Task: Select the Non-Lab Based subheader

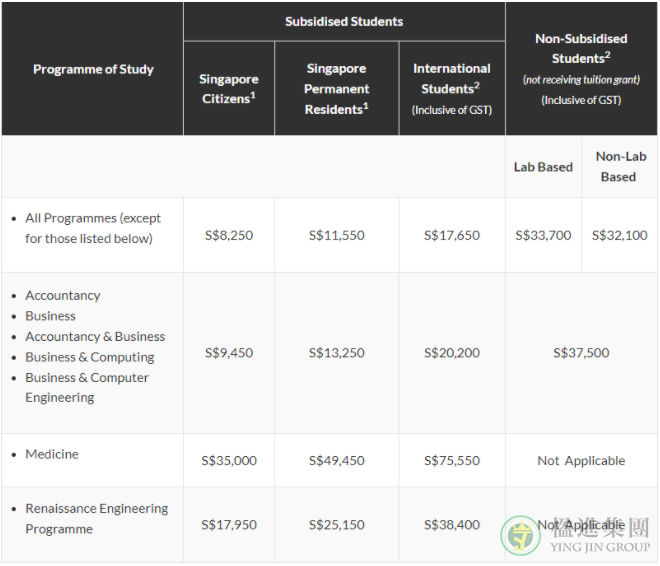Action: point(620,167)
